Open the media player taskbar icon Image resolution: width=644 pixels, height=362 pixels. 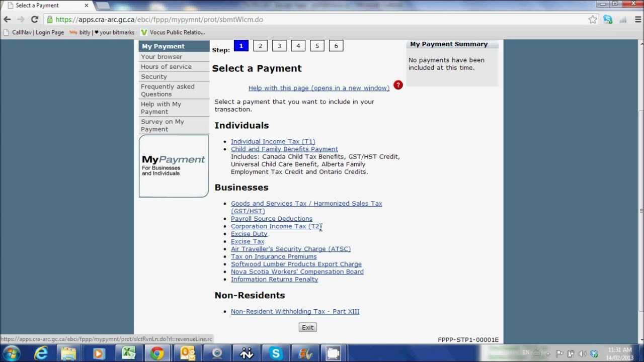pos(98,353)
